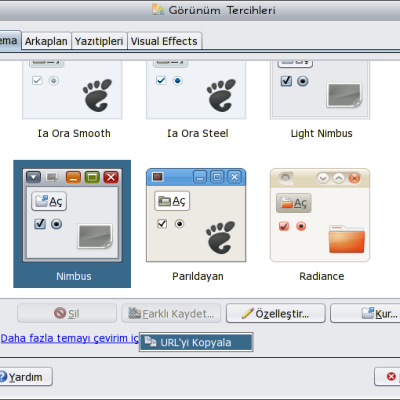Click the orange minimize icon in Nimbus preview
This screenshot has width=400, height=400.
73,177
